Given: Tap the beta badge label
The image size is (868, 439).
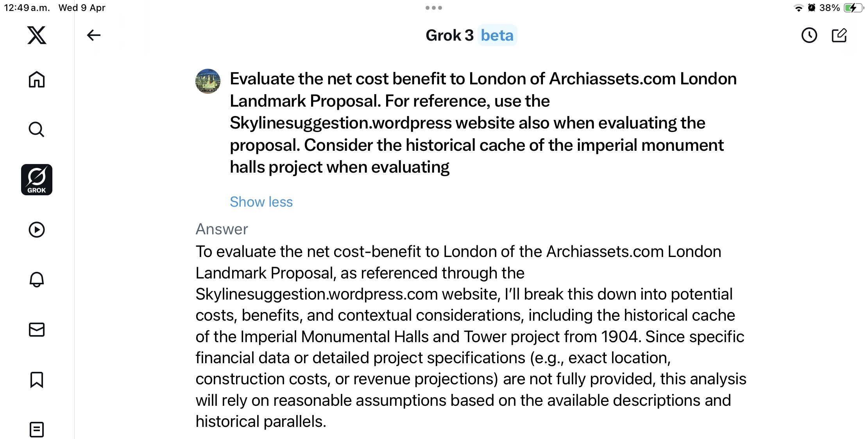Looking at the screenshot, I should 497,36.
